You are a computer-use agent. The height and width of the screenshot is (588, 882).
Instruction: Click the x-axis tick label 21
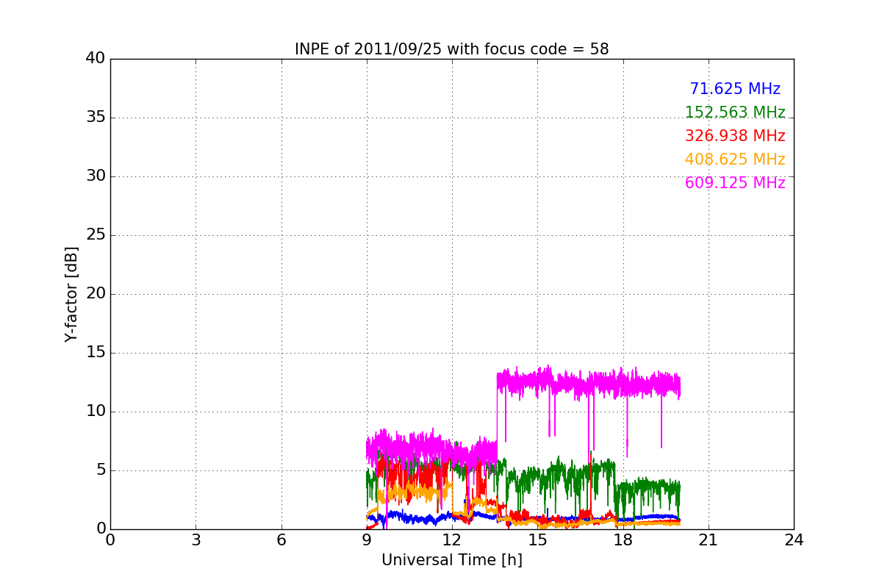[x=709, y=540]
